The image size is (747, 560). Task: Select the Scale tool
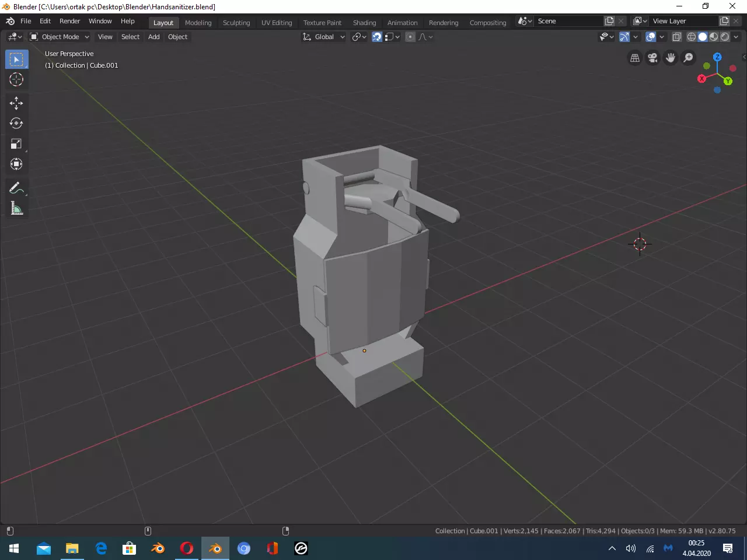tap(16, 143)
